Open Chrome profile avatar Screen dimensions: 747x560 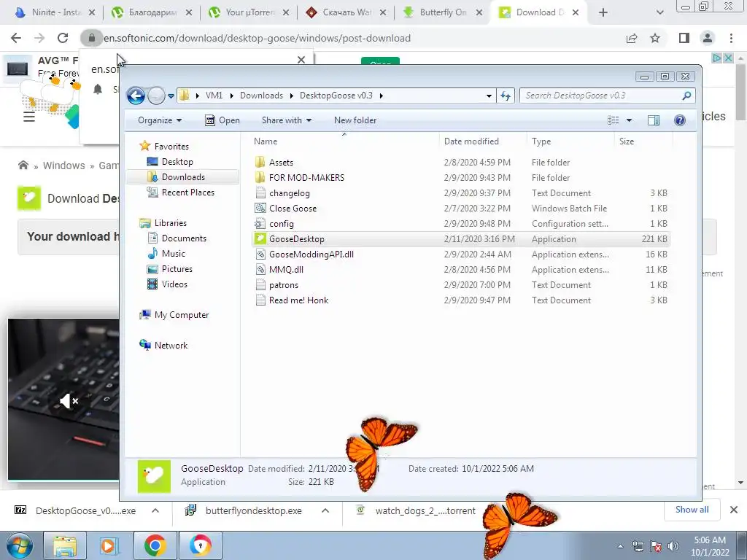click(x=708, y=38)
